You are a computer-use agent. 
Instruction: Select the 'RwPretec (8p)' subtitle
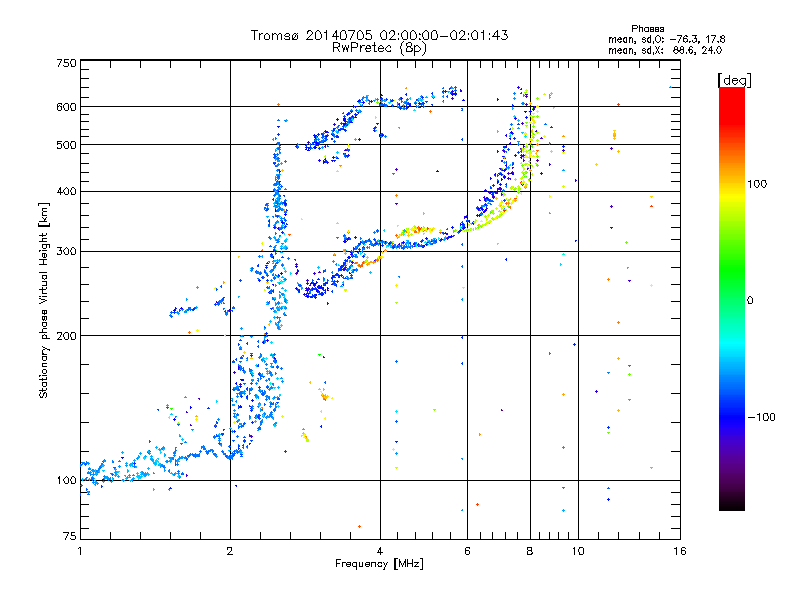[x=379, y=48]
